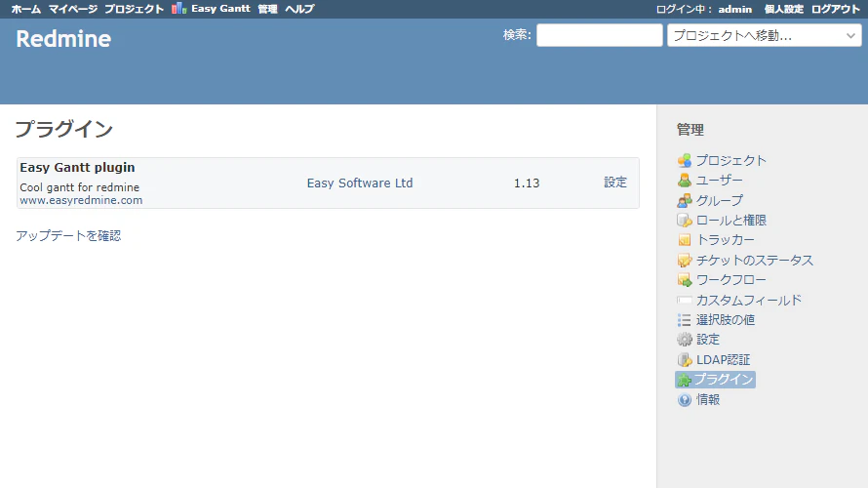
Task: Click the Easy Gantt chart icon in top menu
Action: tap(178, 9)
